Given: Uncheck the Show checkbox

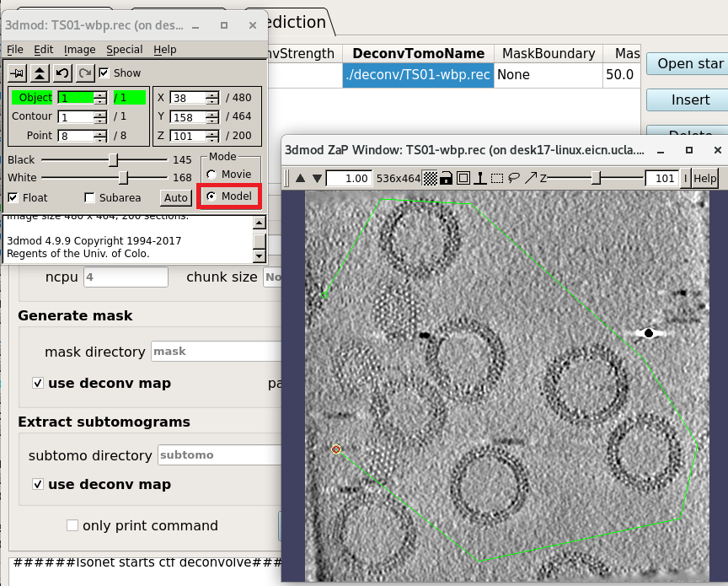Looking at the screenshot, I should point(104,73).
